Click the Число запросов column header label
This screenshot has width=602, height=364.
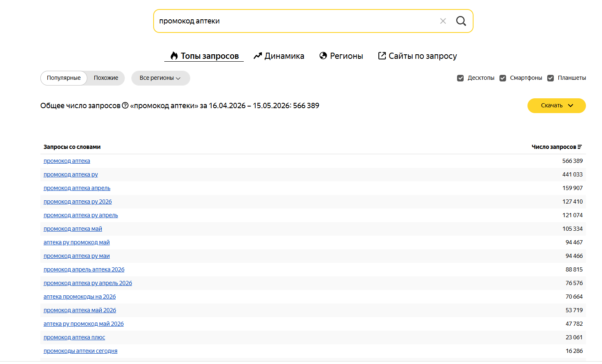[x=554, y=147]
